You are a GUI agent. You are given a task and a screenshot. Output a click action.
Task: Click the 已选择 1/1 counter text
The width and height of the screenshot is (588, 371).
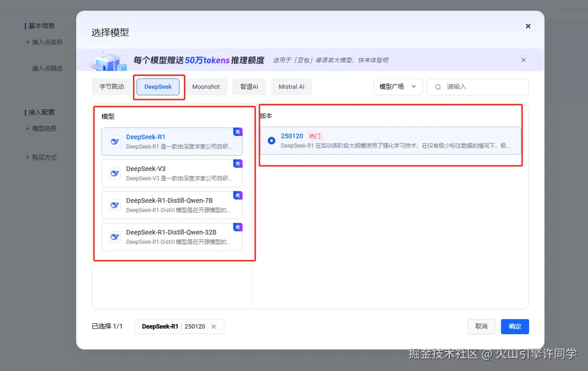point(107,327)
